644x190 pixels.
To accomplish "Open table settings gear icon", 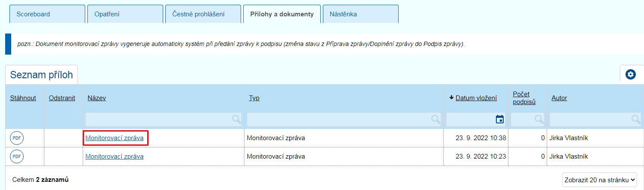I will click(x=631, y=74).
